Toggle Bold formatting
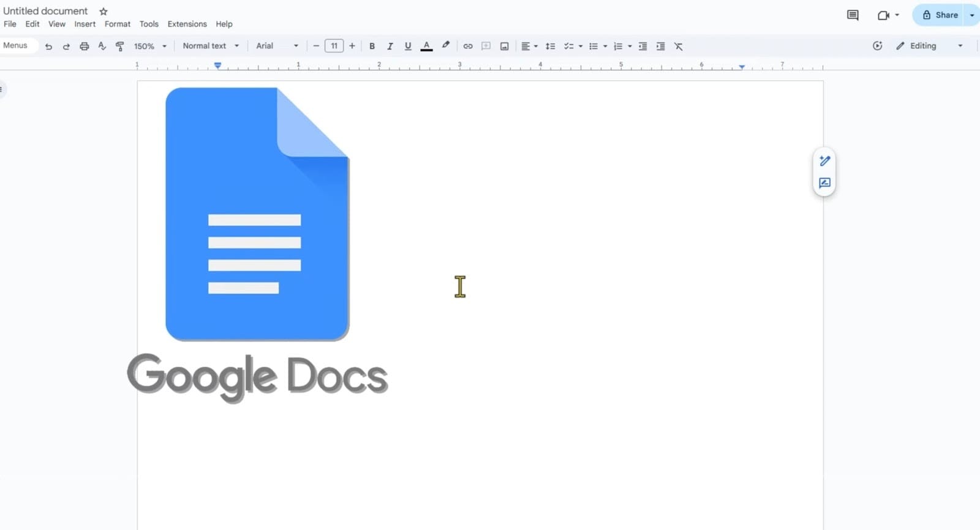 pyautogui.click(x=372, y=46)
